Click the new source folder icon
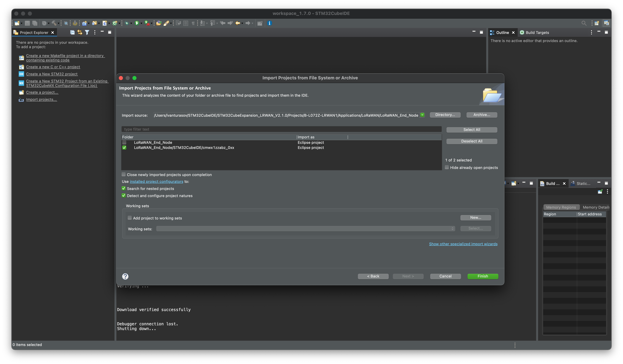Viewport: 623px width, 364px height. click(94, 23)
